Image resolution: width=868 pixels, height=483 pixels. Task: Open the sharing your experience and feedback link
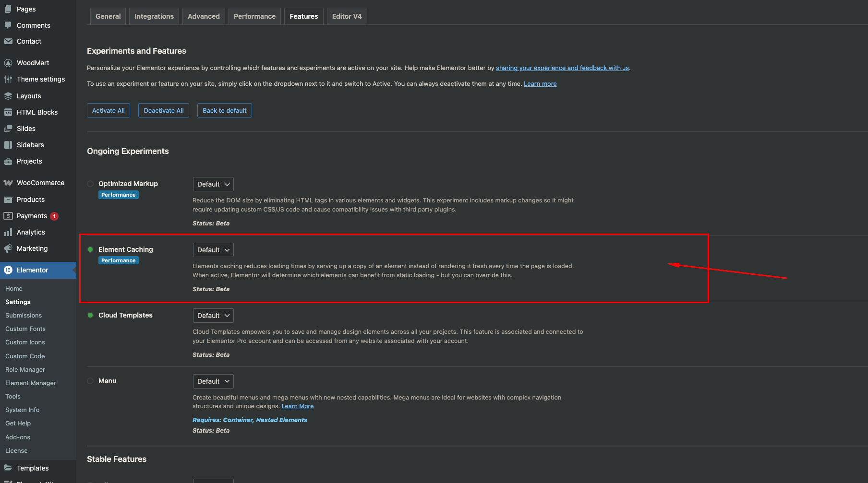tap(562, 68)
